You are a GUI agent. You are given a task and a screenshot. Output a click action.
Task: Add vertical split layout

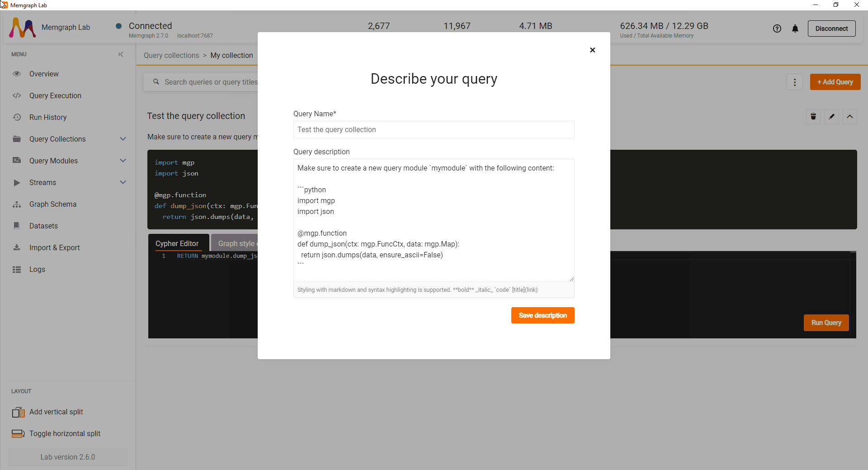click(x=56, y=412)
